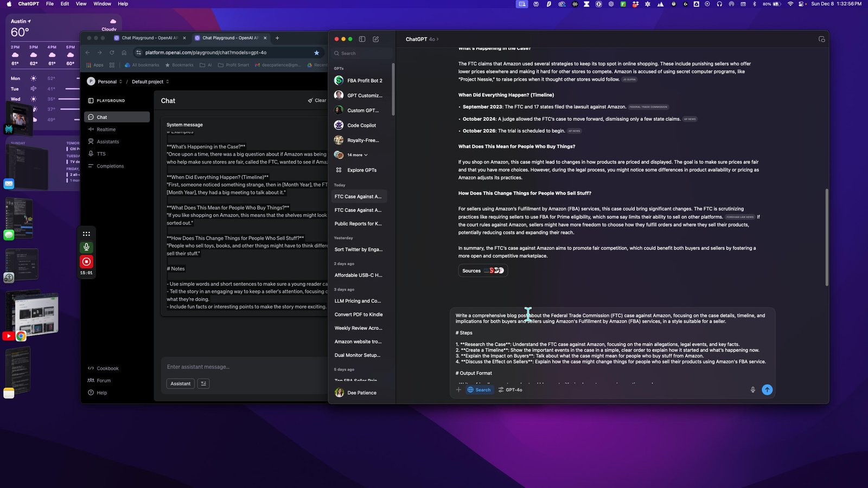Toggle the Assistant role button in Playground
Viewport: 868px width, 488px height.
tap(180, 383)
